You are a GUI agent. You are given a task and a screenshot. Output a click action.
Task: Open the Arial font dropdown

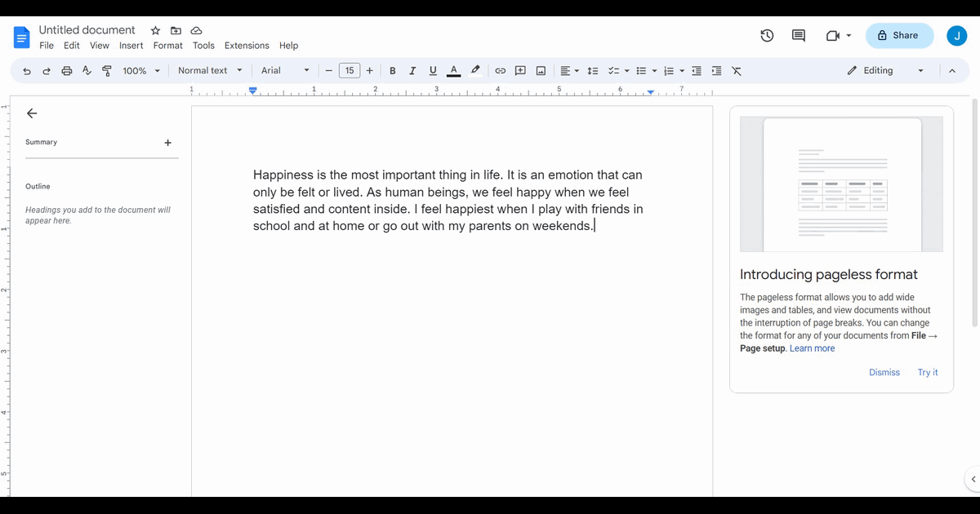285,71
